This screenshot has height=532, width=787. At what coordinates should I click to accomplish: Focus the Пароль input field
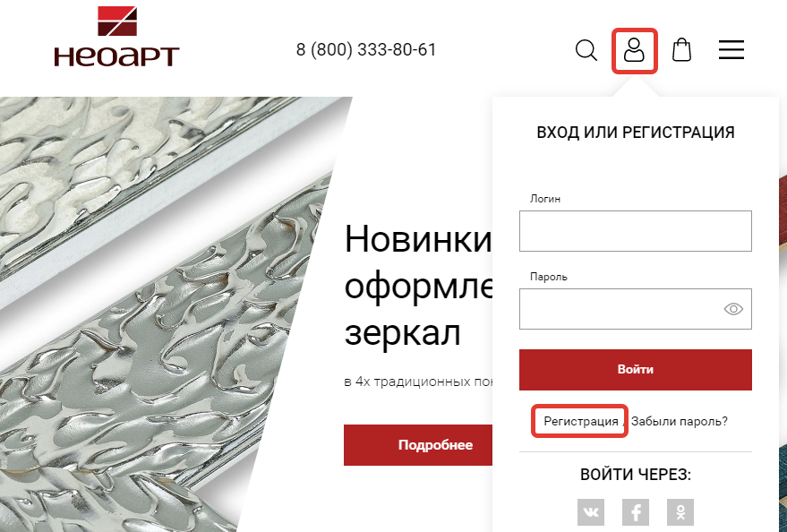[x=636, y=309]
